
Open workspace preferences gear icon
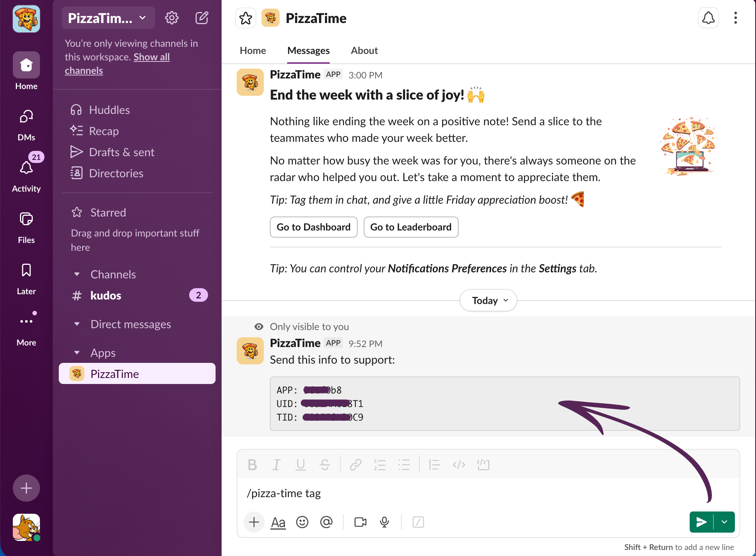point(171,18)
